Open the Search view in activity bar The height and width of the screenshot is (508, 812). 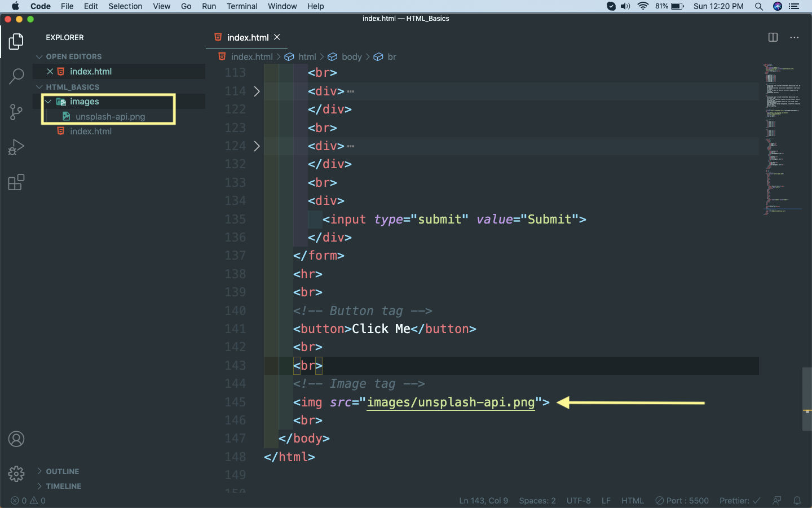tap(16, 76)
